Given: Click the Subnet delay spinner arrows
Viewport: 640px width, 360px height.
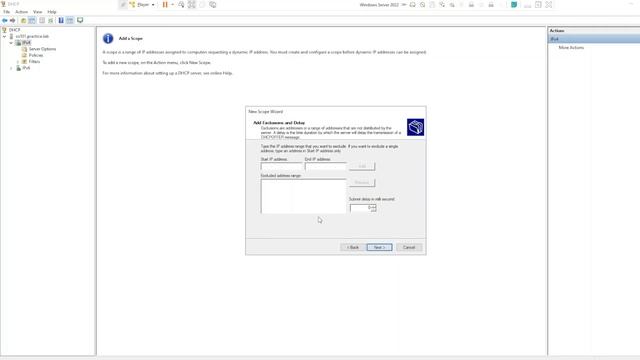Looking at the screenshot, I should pos(373,208).
